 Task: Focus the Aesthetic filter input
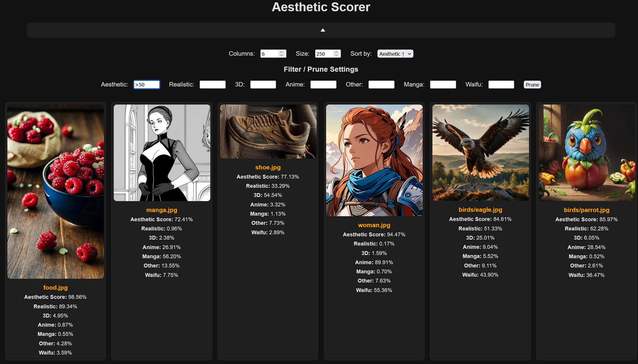pyautogui.click(x=147, y=85)
